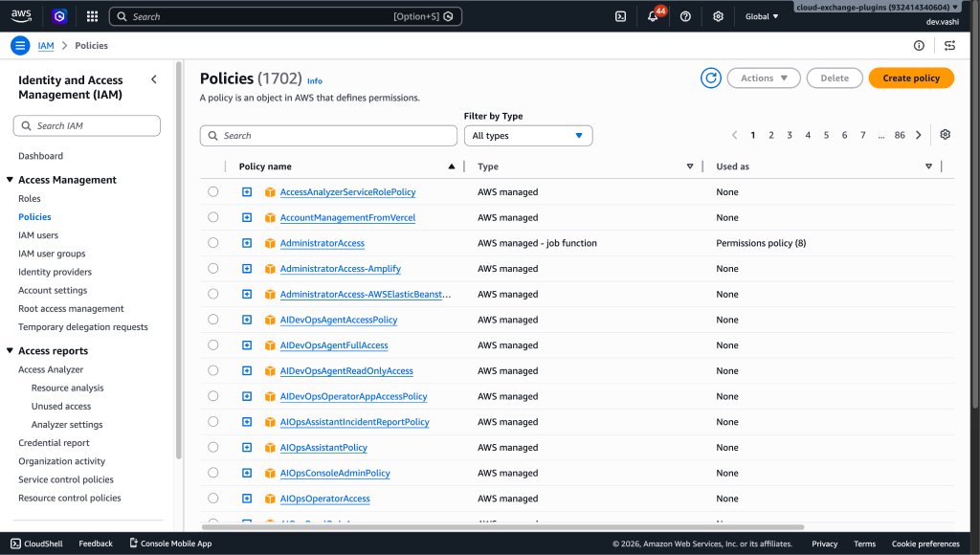This screenshot has width=980, height=555.
Task: Open the AWS home logo
Action: click(x=21, y=16)
